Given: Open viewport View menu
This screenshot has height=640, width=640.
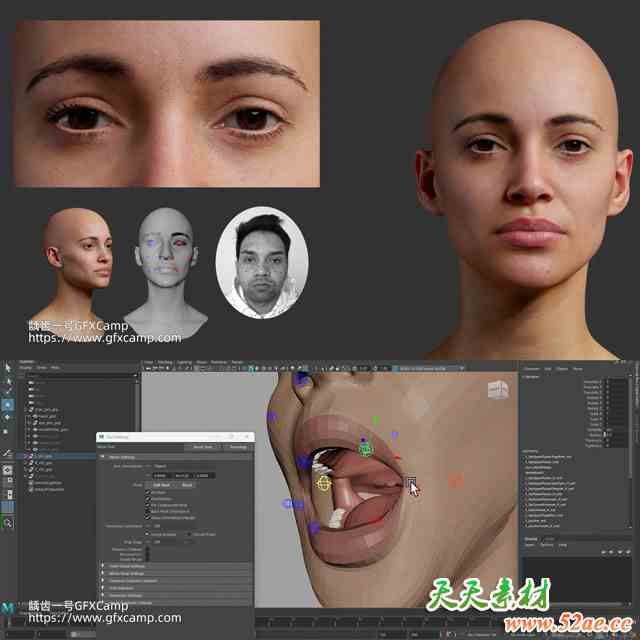Looking at the screenshot, I should (148, 362).
